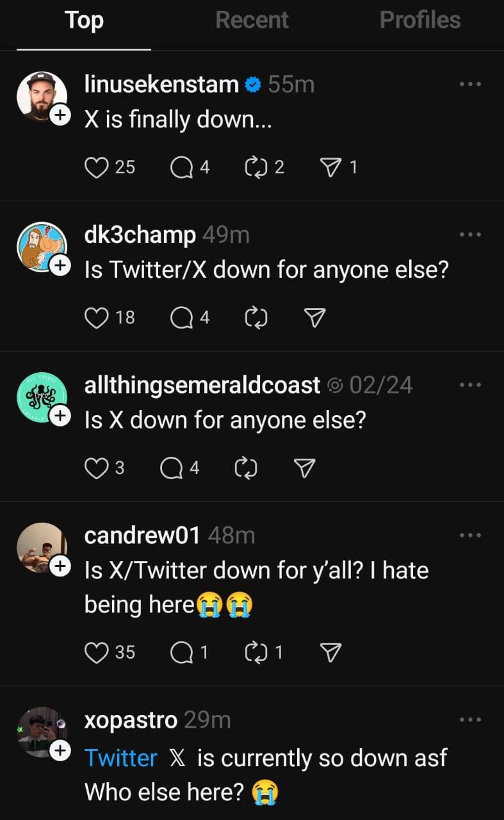Expand more options on xopastro's post
The height and width of the screenshot is (820, 504).
click(470, 719)
